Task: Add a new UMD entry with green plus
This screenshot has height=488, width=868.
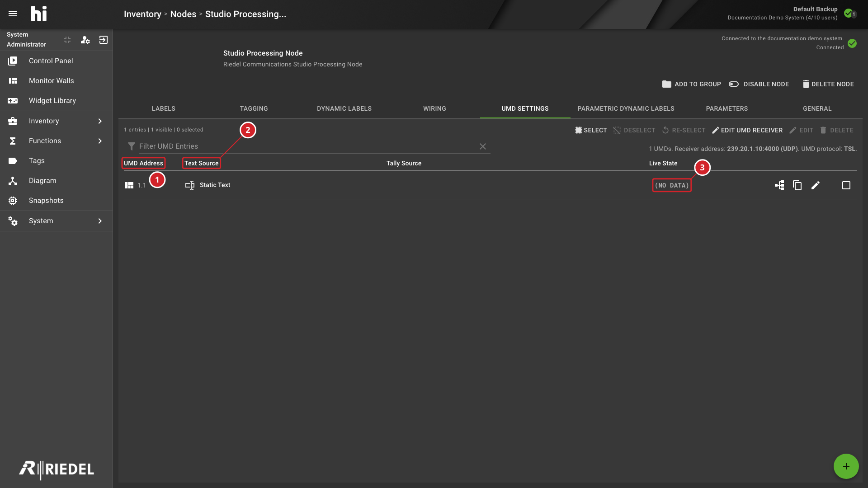Action: tap(846, 466)
